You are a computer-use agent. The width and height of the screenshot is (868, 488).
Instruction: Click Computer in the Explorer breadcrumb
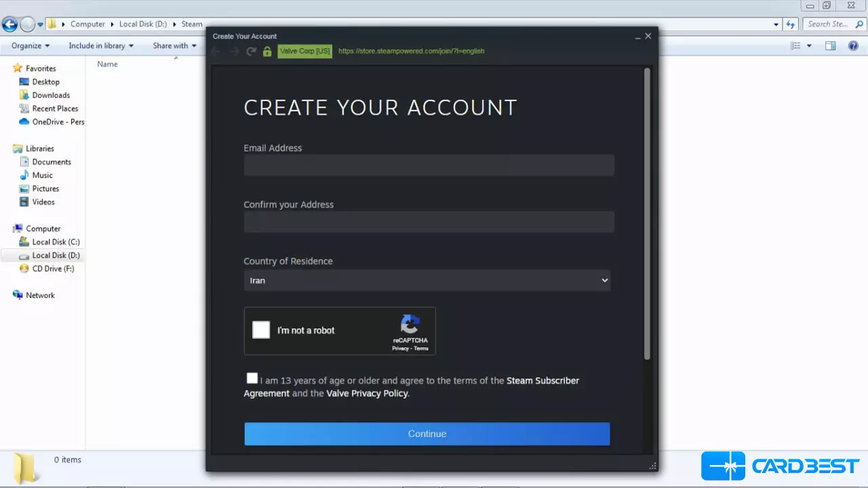(x=87, y=24)
